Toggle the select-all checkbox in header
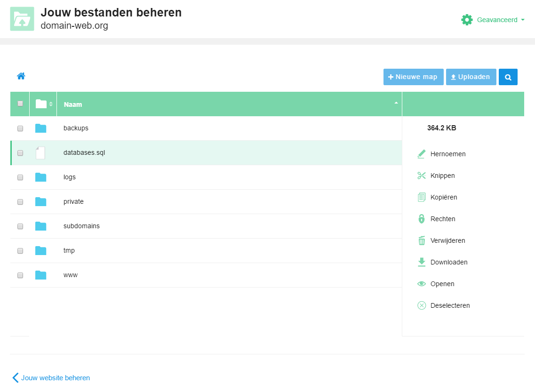 click(x=20, y=104)
